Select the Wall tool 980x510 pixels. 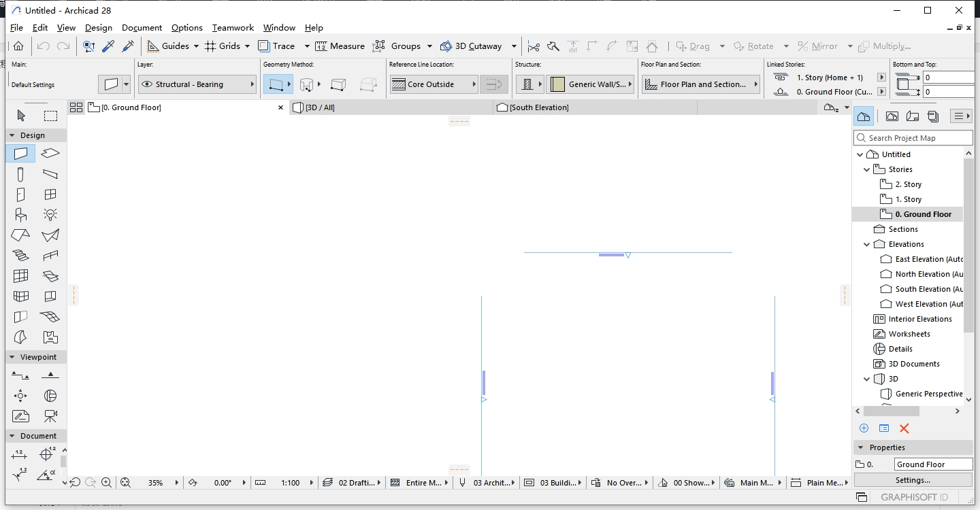pyautogui.click(x=20, y=154)
